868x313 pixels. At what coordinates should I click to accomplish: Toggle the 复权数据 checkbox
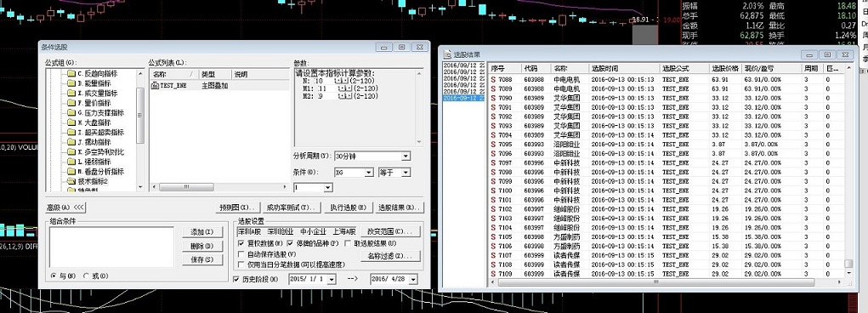pos(241,243)
